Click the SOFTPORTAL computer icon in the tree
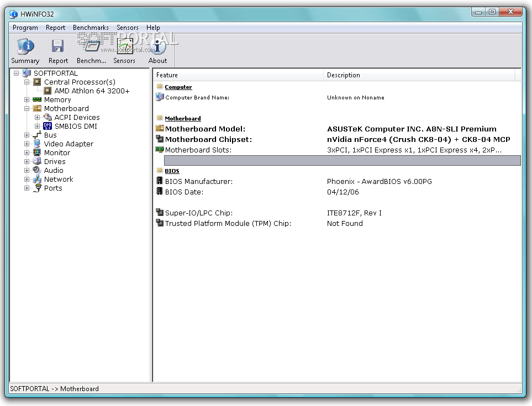Image resolution: width=532 pixels, height=406 pixels. click(27, 73)
